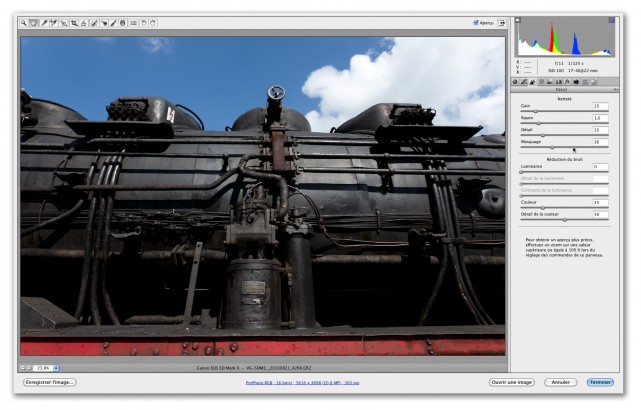The image size is (641, 410).
Task: Click the Gain slider handle
Action: 536,111
